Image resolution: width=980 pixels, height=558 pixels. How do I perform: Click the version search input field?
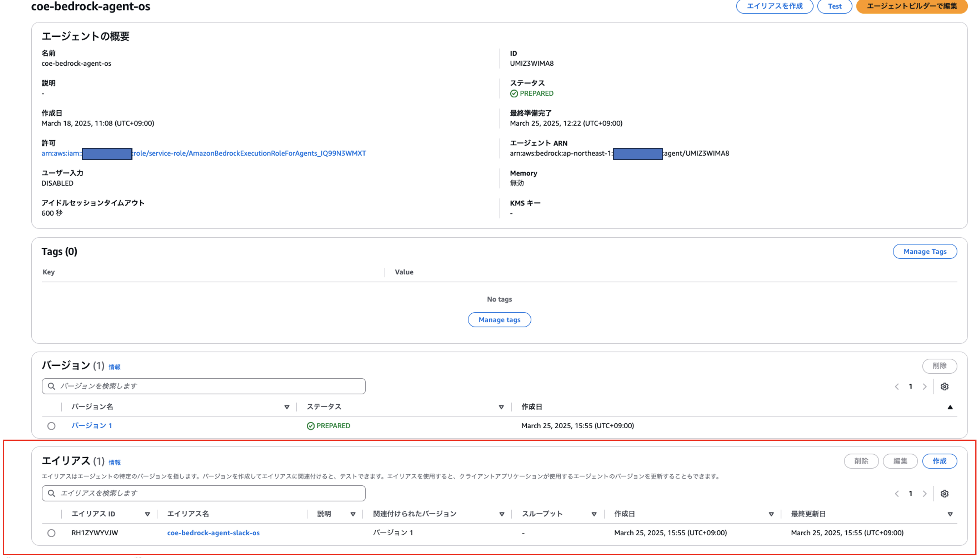pyautogui.click(x=211, y=386)
